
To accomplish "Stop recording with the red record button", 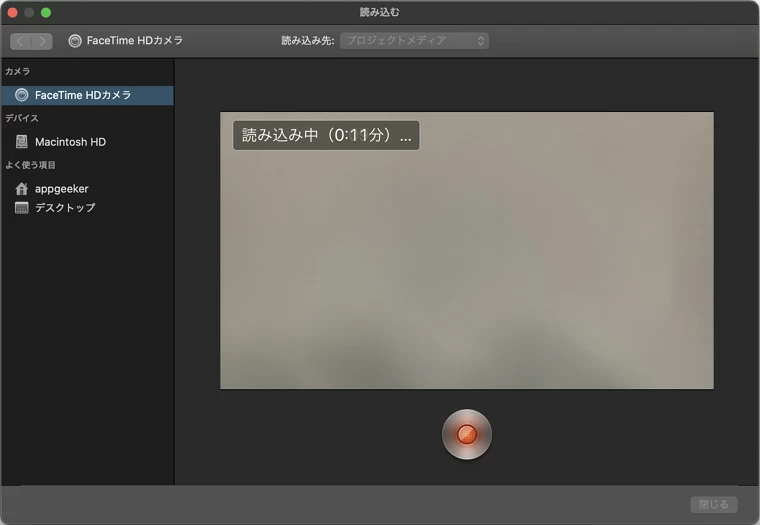I will tap(466, 434).
